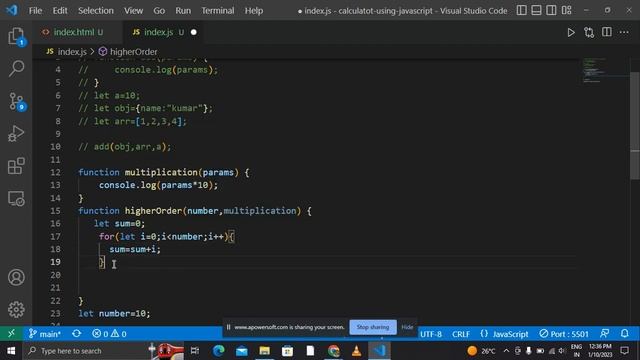
Task: Synchronize changes icon in status bar
Action: click(76, 334)
